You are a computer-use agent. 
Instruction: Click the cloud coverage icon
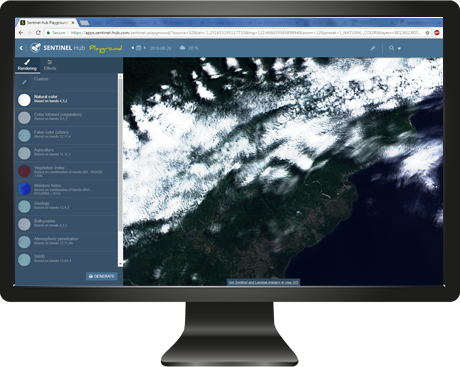tap(182, 48)
